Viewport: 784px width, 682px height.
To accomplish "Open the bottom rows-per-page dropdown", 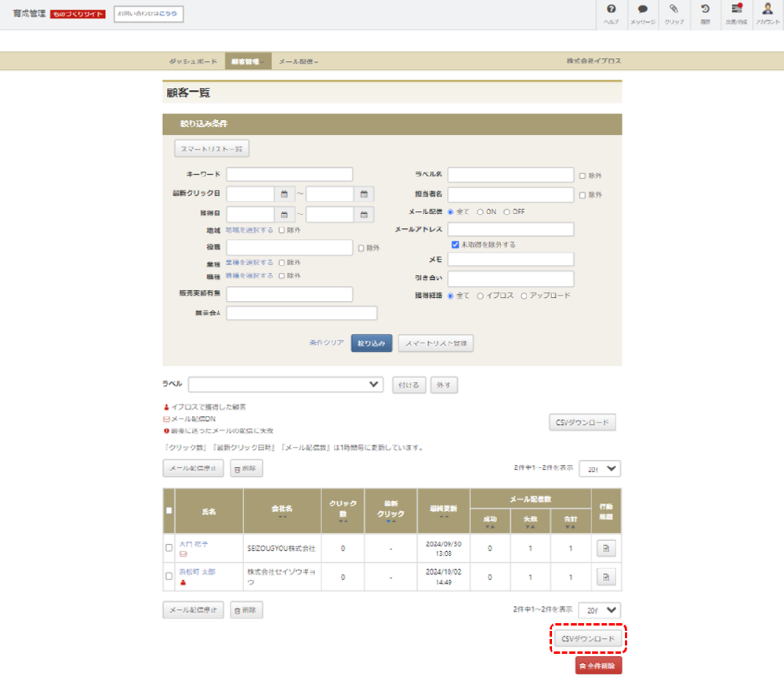I will pyautogui.click(x=600, y=610).
